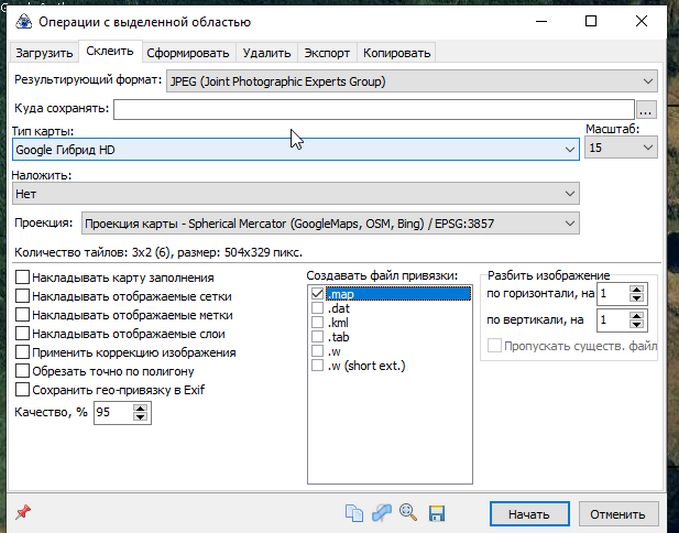Screen dimensions: 679x533
Task: Click the pin icon at bottom left
Action: click(x=23, y=513)
